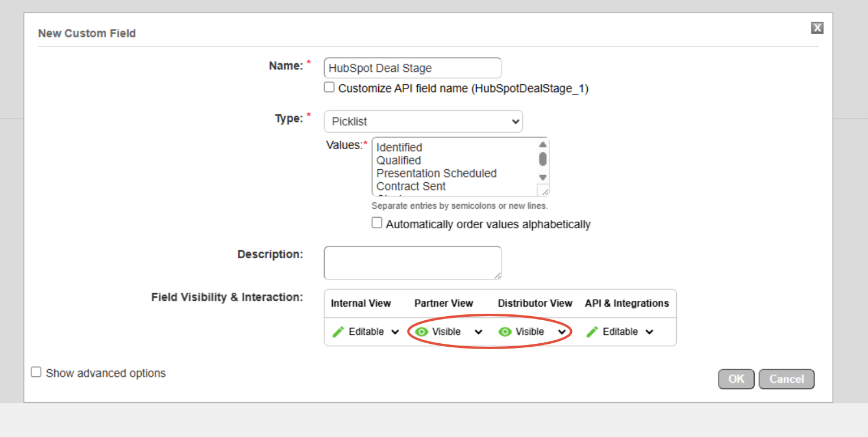Click the green eye icon under Partner View
Viewport: 868px width, 437px height.
[x=421, y=332]
